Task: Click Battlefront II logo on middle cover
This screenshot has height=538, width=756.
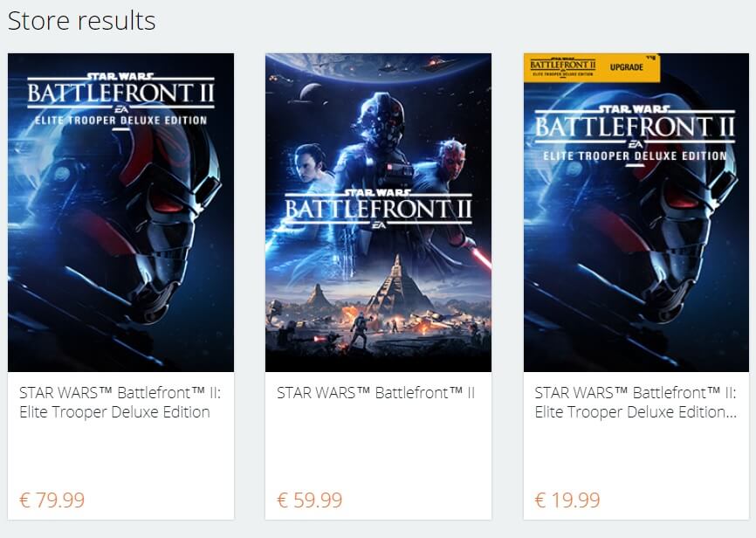Action: click(378, 209)
